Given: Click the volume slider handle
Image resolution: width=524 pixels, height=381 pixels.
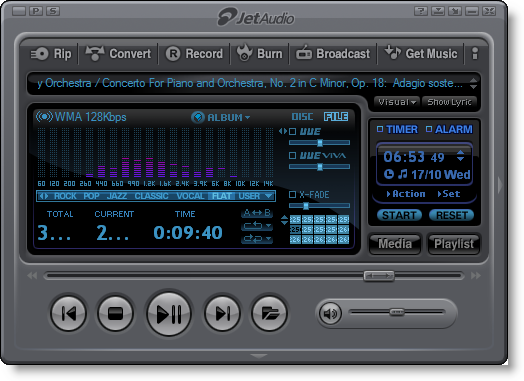Looking at the screenshot, I should pos(397,312).
